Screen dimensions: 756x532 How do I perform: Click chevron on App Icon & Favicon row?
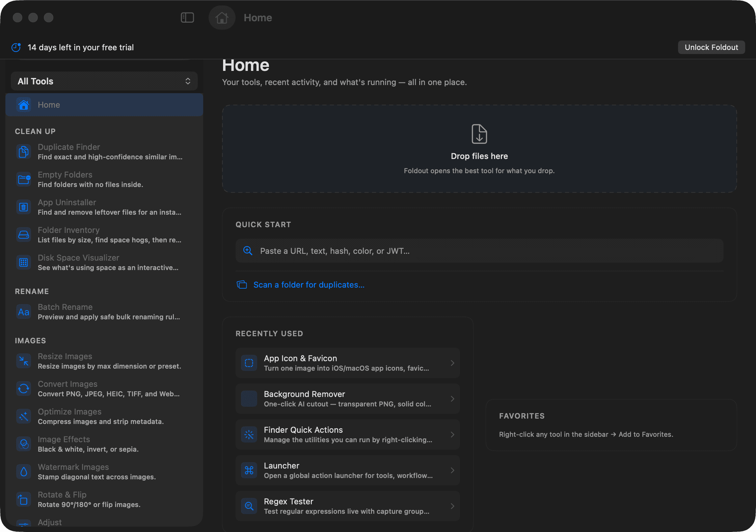coord(452,363)
